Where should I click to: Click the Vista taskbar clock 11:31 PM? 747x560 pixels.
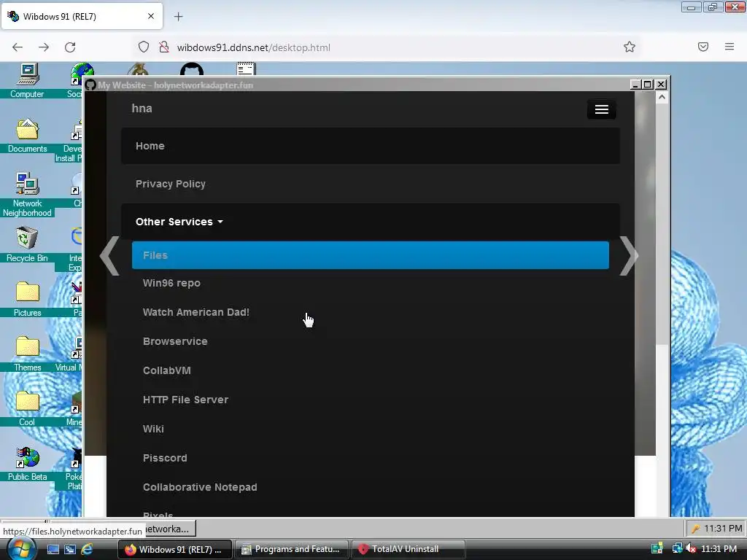point(719,548)
